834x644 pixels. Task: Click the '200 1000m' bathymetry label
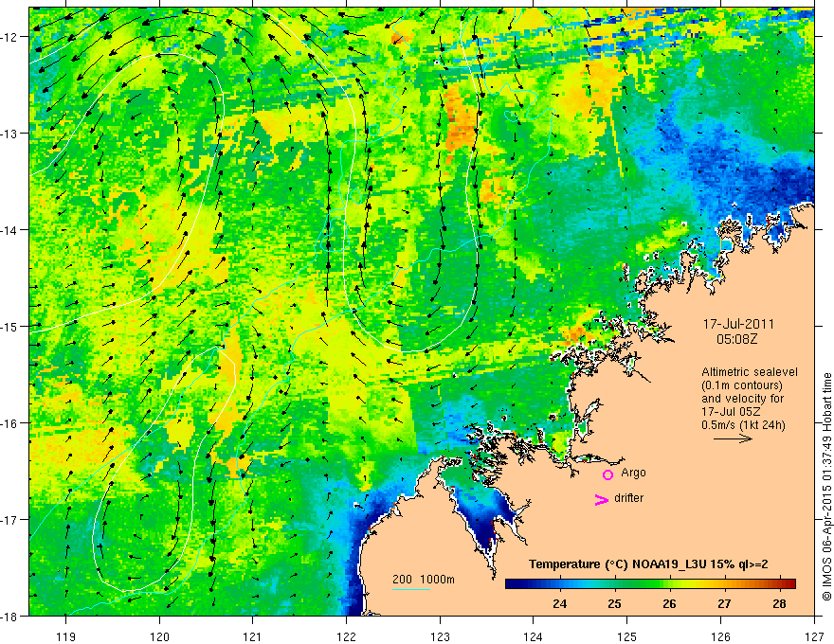tap(424, 580)
